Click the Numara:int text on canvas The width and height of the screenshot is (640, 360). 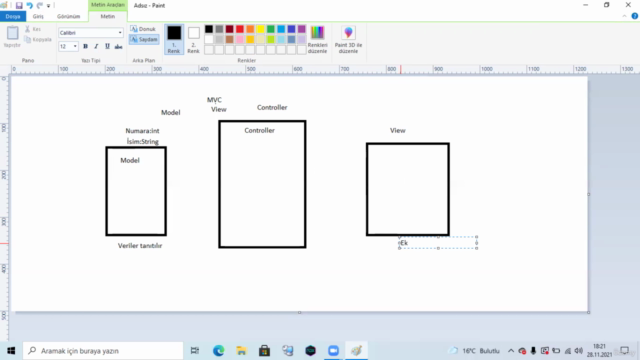tap(142, 131)
